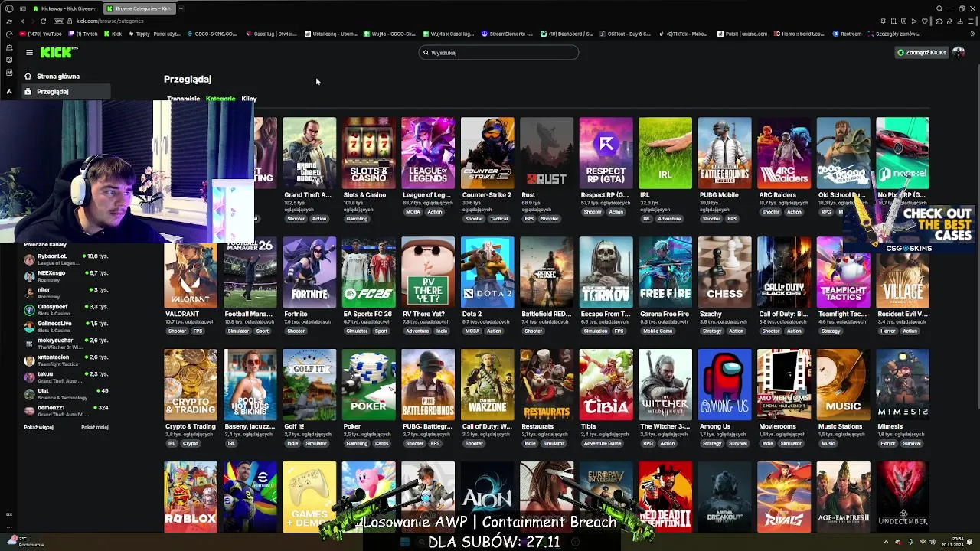
Task: Click the Gambling tag under Slots & Casino
Action: coord(357,219)
